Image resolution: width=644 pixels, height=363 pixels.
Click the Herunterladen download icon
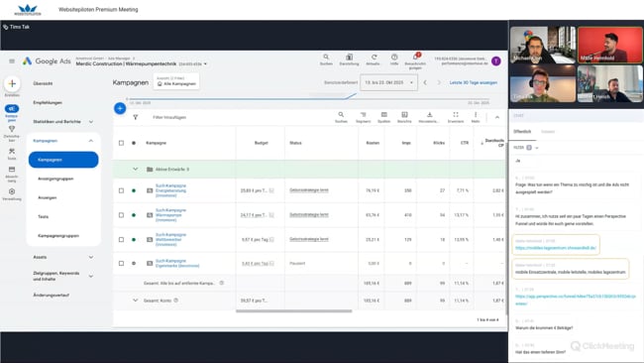pos(429,115)
